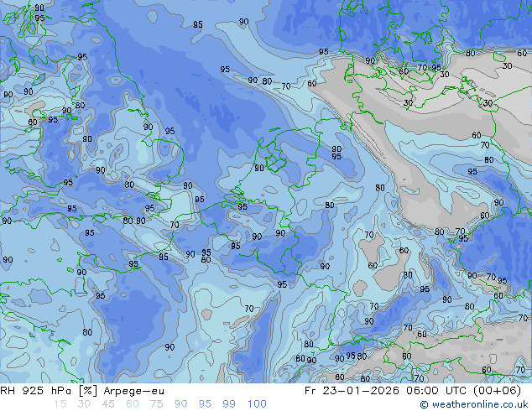This screenshot has height=411, width=532.
Task: Click legend value 95 in bottom scale
Action: pyautogui.click(x=205, y=404)
